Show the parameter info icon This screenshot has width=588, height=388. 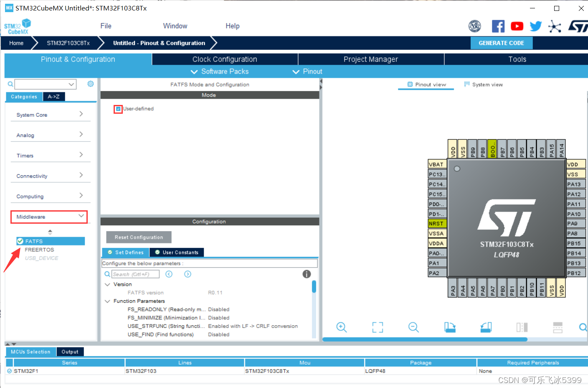[x=307, y=274]
